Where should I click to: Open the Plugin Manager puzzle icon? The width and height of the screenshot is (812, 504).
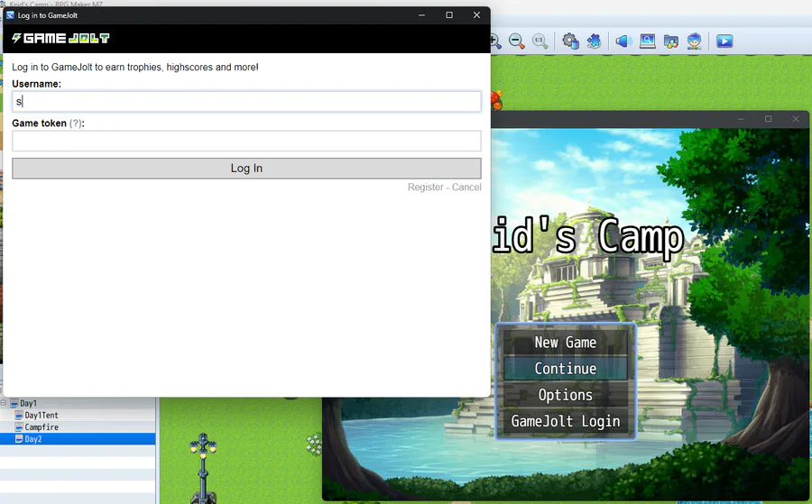[x=594, y=41]
